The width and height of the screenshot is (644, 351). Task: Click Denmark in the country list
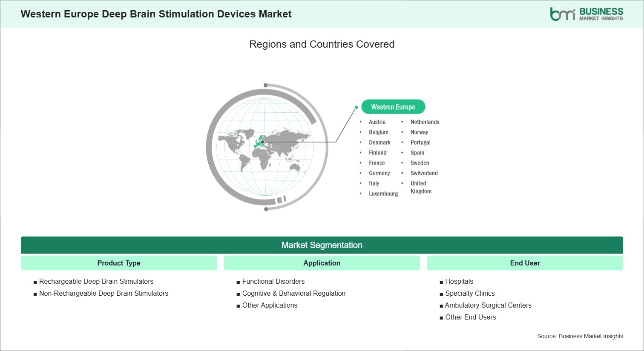pyautogui.click(x=379, y=143)
